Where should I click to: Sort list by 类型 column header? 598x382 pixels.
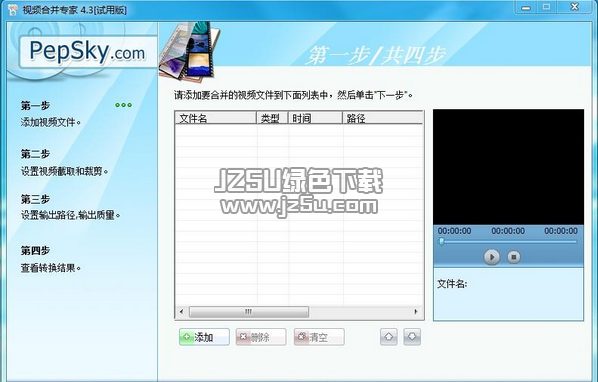coord(272,118)
